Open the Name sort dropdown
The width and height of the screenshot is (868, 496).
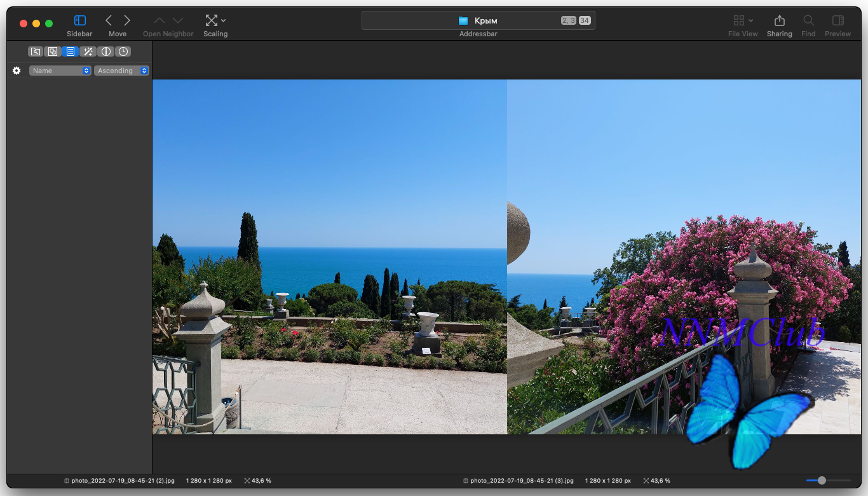[x=60, y=71]
